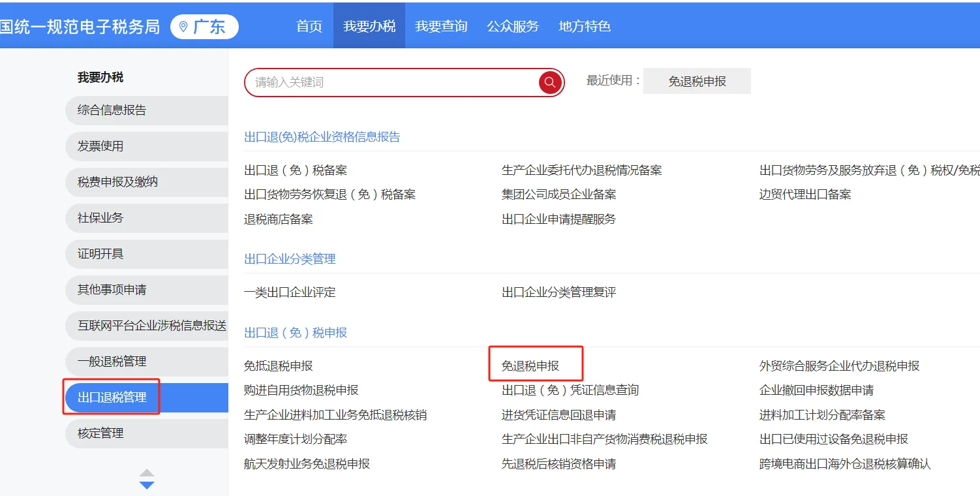
Task: Click the red search magnifier icon
Action: point(549,82)
